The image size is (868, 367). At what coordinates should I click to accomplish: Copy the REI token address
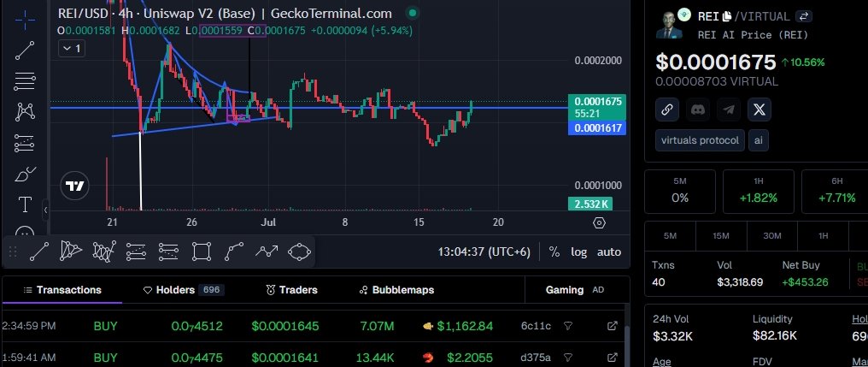[x=727, y=16]
